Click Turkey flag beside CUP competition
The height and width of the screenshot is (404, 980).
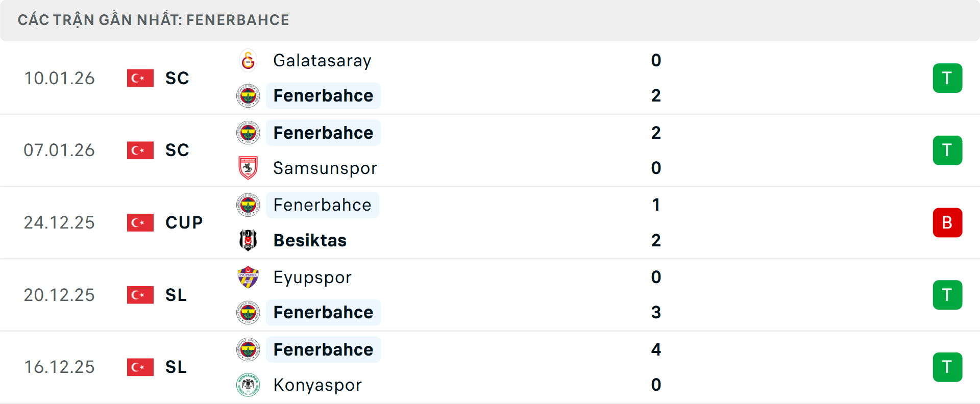[140, 222]
